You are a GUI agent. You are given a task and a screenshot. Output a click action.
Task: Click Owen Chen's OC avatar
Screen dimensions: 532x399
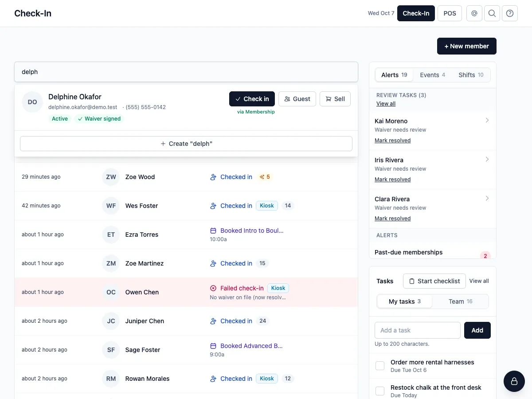point(111,292)
